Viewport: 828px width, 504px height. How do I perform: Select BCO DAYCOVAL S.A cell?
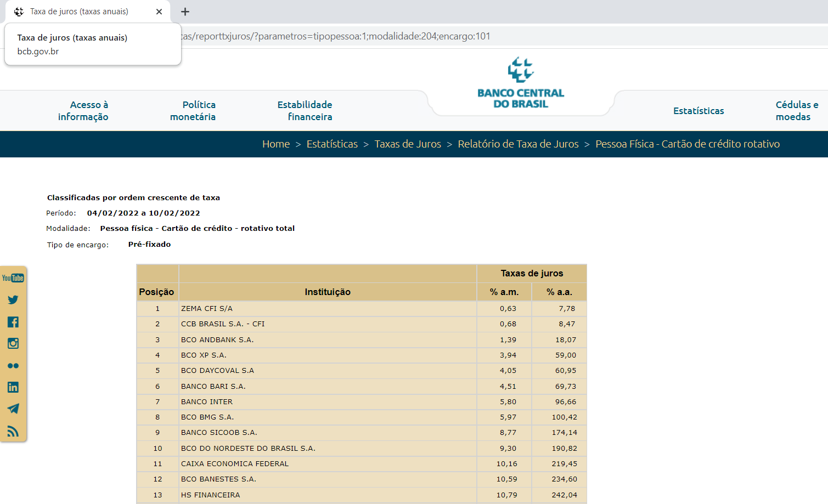(328, 371)
